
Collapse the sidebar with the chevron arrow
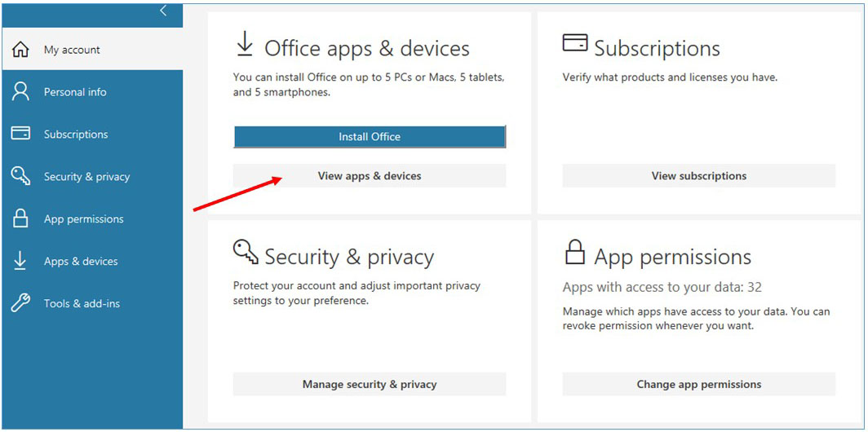pyautogui.click(x=163, y=11)
